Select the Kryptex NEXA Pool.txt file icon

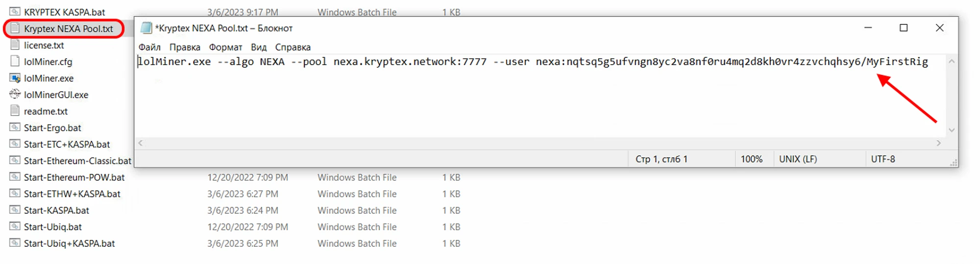15,28
